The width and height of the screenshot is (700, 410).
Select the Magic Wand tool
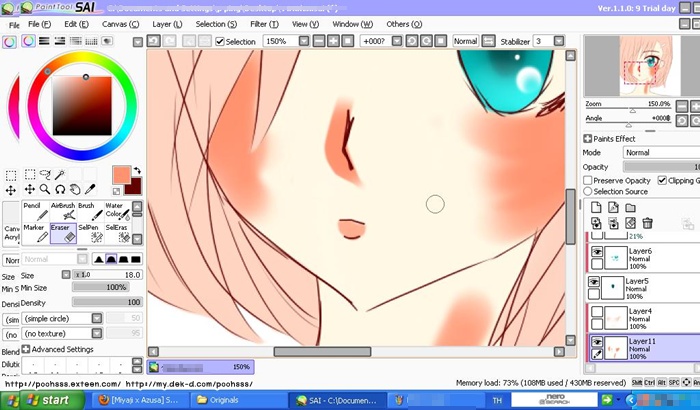[60, 174]
